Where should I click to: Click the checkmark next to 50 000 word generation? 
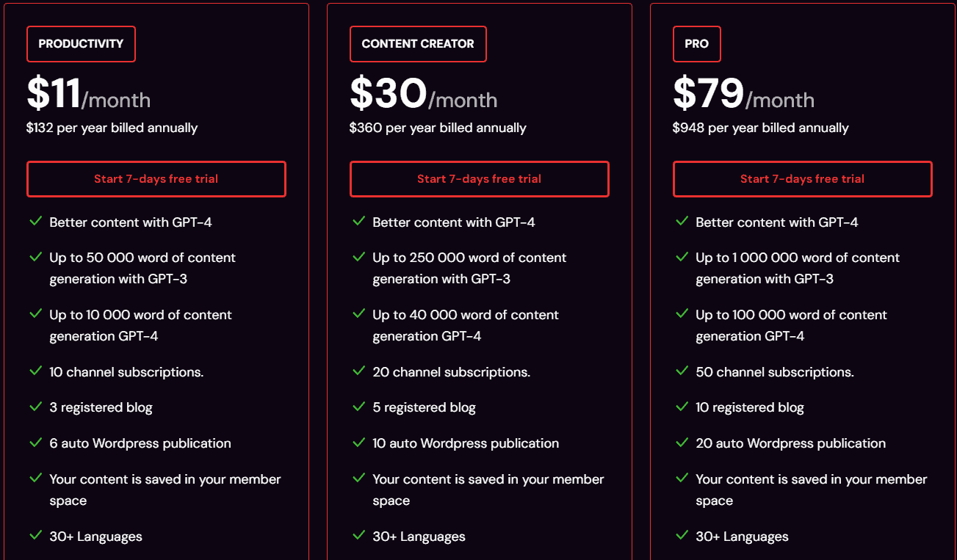coord(35,258)
